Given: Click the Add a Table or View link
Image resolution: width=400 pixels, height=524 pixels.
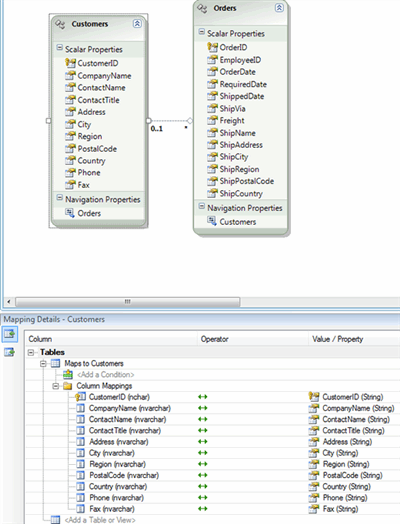Looking at the screenshot, I should coord(100,520).
